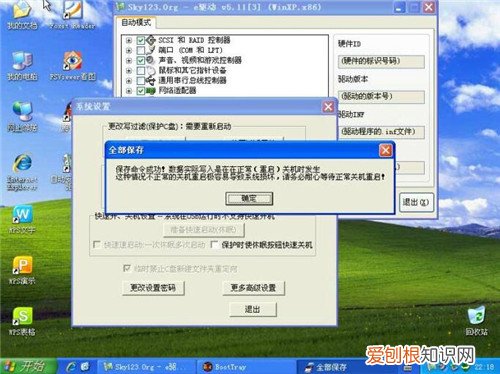Expand the Ports (COM and LPT) tree node

point(129,51)
